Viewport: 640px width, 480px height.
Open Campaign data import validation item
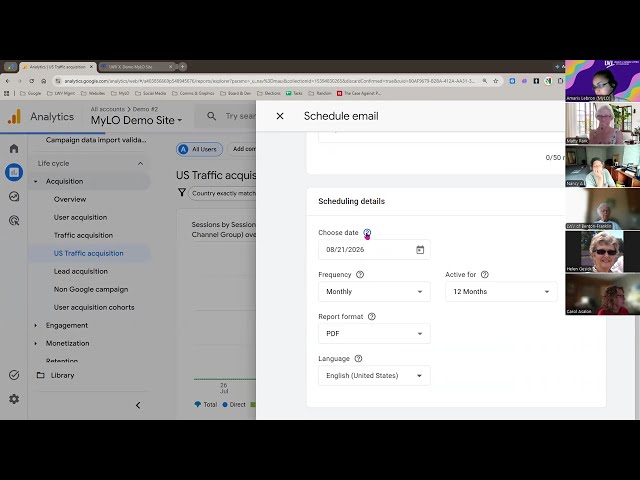pyautogui.click(x=96, y=140)
